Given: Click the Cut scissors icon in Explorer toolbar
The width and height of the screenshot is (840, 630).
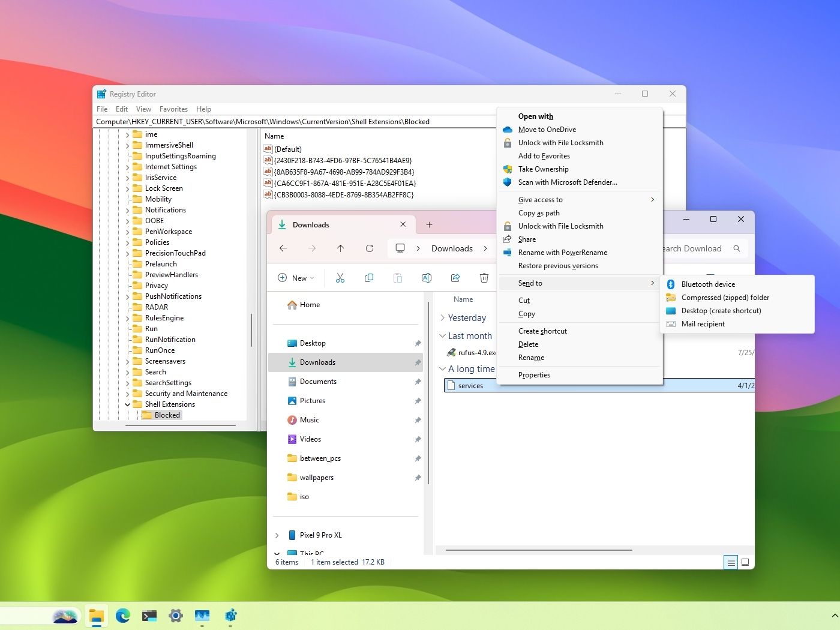Looking at the screenshot, I should pyautogui.click(x=340, y=278).
